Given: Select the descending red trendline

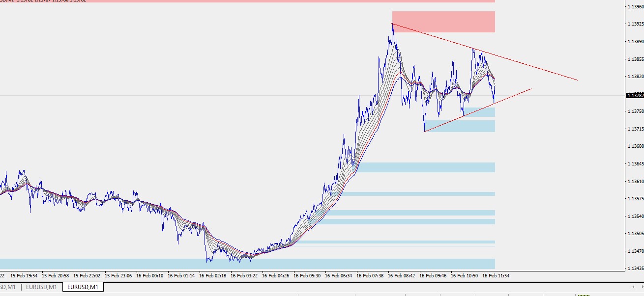Looking at the screenshot, I should tap(484, 52).
